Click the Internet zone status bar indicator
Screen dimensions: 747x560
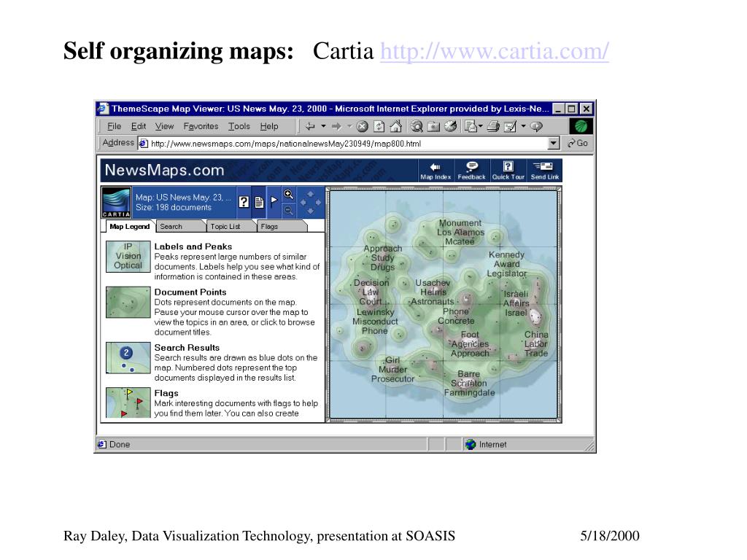486,444
